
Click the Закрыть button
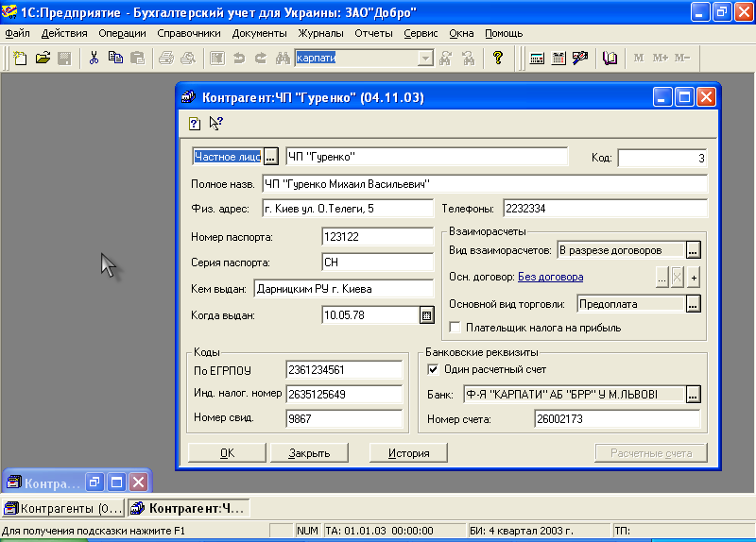pyautogui.click(x=309, y=453)
